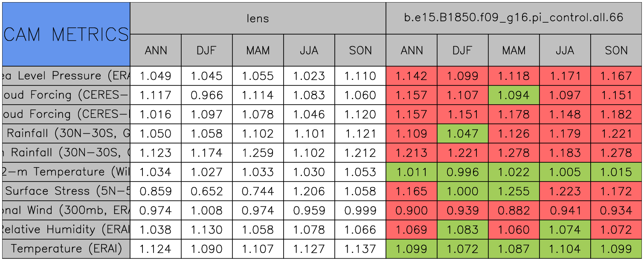Screen dimensions: 644x261
Task: Select the SON column header under lens
Action: pyautogui.click(x=360, y=50)
